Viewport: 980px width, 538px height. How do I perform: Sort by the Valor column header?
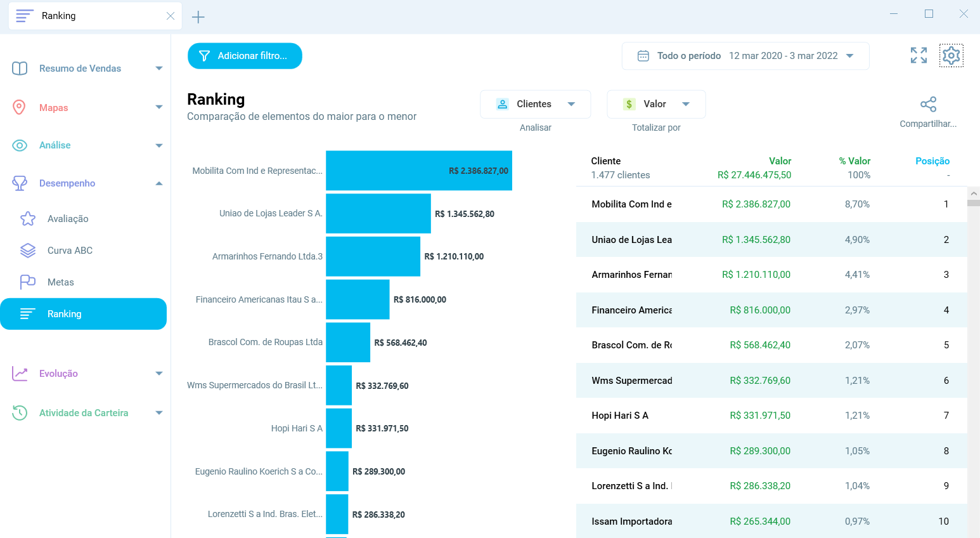(x=780, y=161)
